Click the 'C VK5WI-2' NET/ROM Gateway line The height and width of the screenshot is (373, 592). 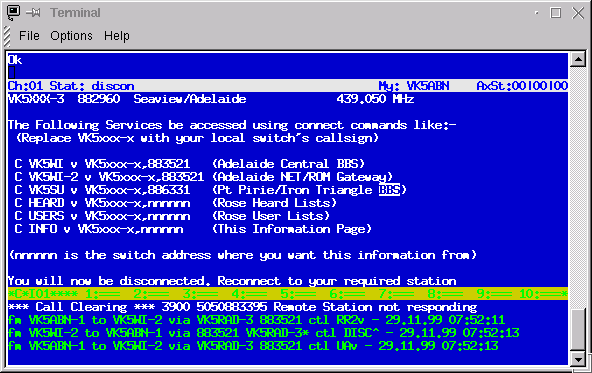[204, 177]
